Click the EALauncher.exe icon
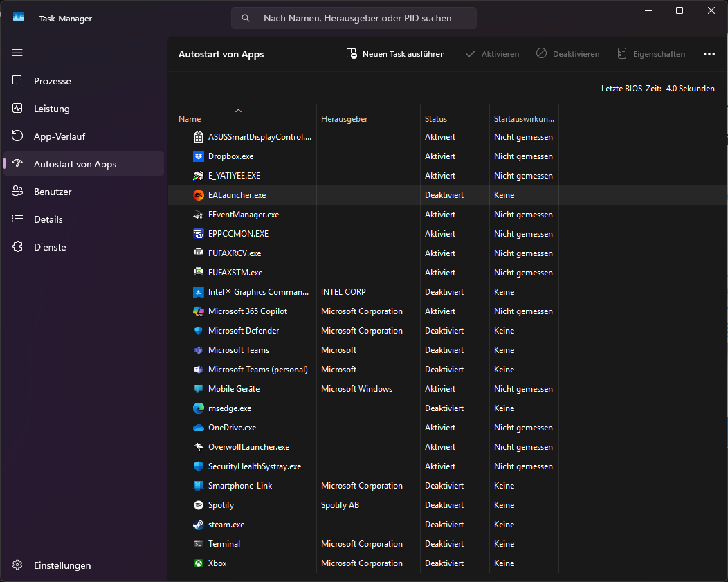728x582 pixels. click(198, 195)
